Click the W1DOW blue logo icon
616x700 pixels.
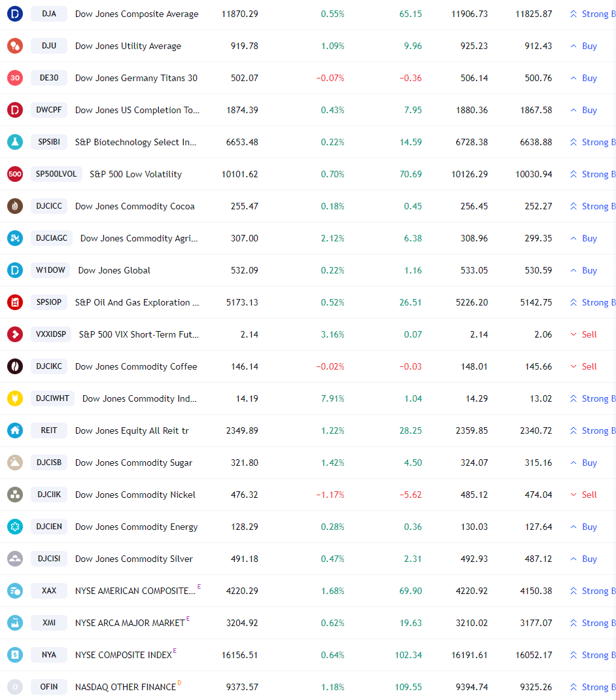(x=15, y=270)
